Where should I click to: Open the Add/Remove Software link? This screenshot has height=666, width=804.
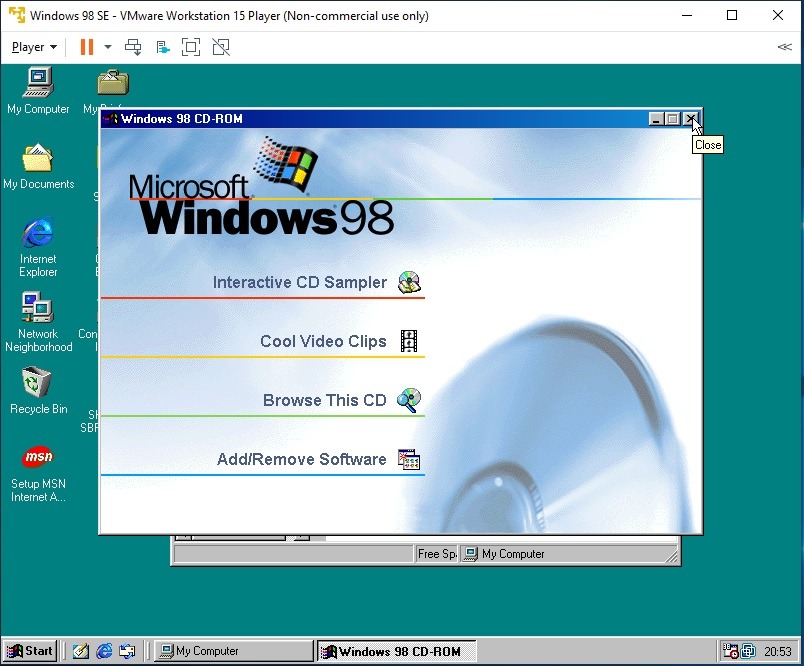tap(302, 459)
